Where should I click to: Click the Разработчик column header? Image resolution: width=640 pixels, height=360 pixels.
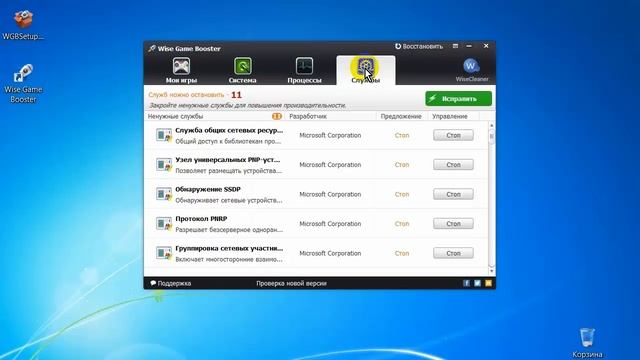click(308, 116)
